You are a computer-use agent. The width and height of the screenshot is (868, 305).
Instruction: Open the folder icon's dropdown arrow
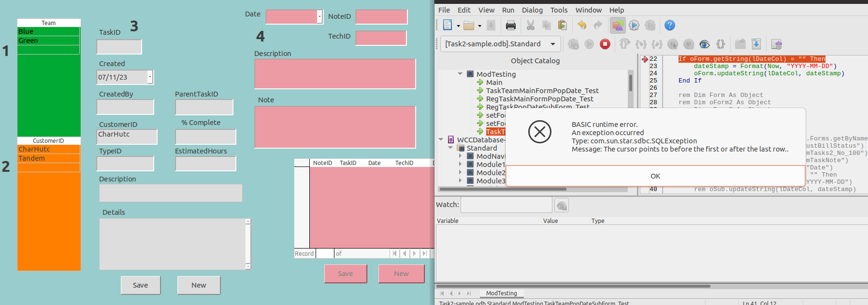point(479,26)
